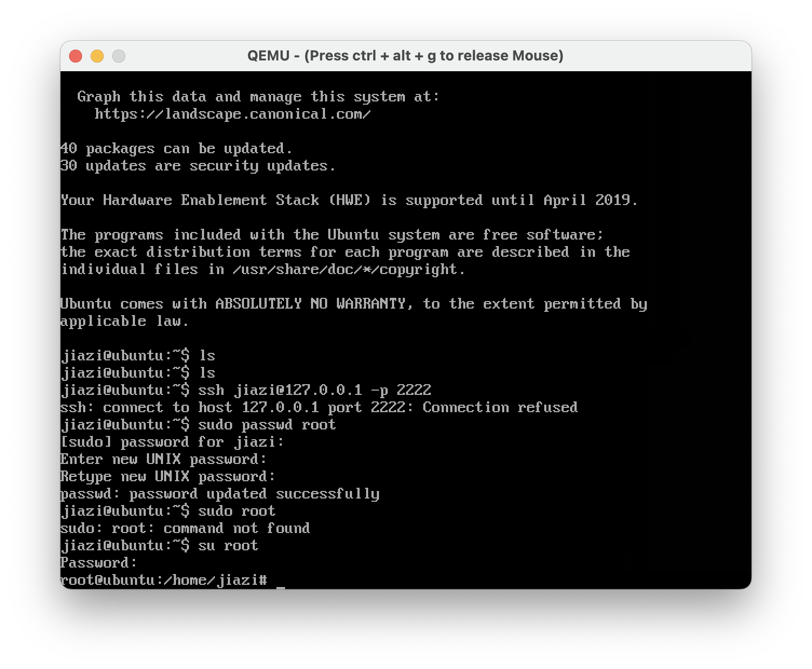Click the greyed-out zoom window button
This screenshot has width=812, height=669.
tap(119, 56)
